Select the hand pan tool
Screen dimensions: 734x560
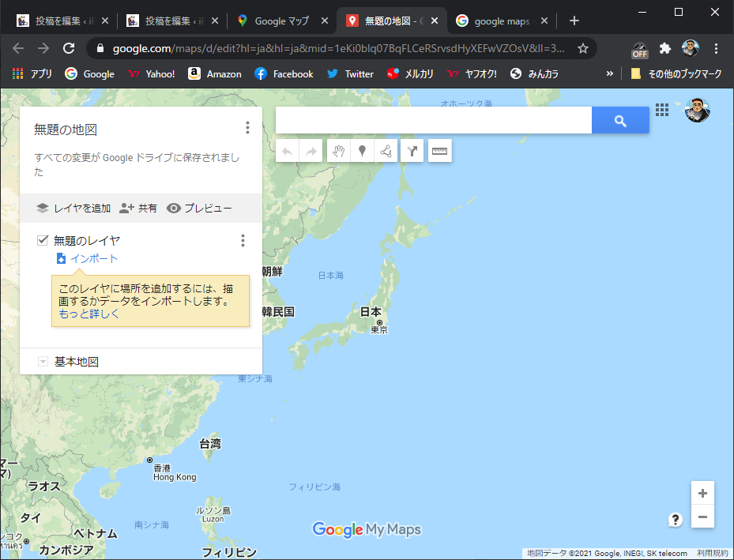coord(338,151)
